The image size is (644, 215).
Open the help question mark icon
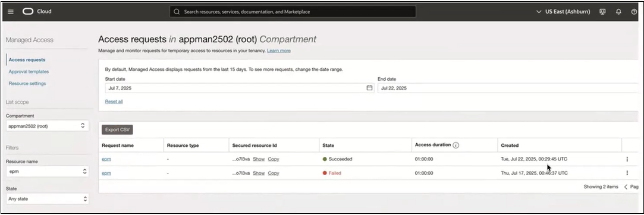(634, 12)
